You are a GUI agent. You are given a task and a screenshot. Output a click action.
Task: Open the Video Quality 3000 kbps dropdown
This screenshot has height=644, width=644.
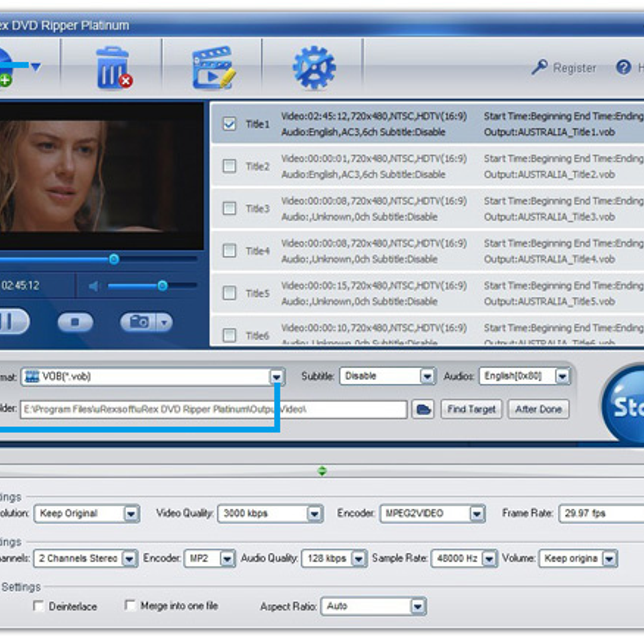(x=314, y=514)
